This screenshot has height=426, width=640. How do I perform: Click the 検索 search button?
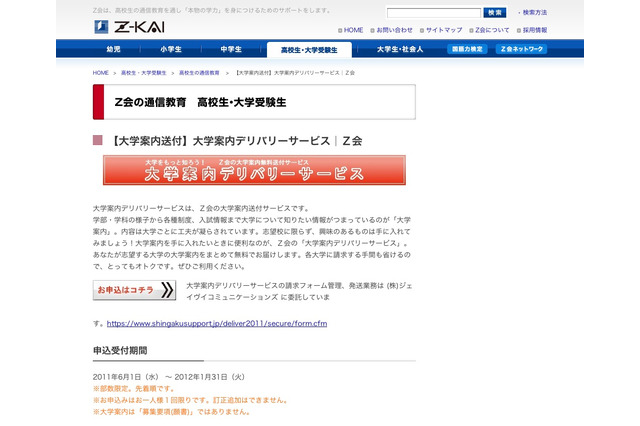[x=495, y=13]
